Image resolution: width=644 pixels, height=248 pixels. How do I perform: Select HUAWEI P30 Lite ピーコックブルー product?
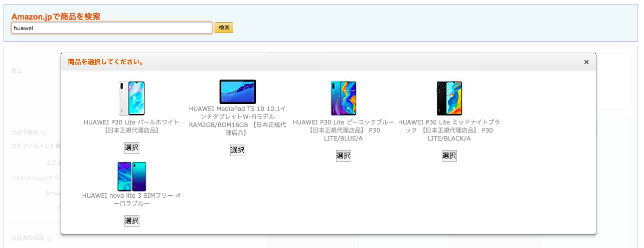tap(344, 156)
